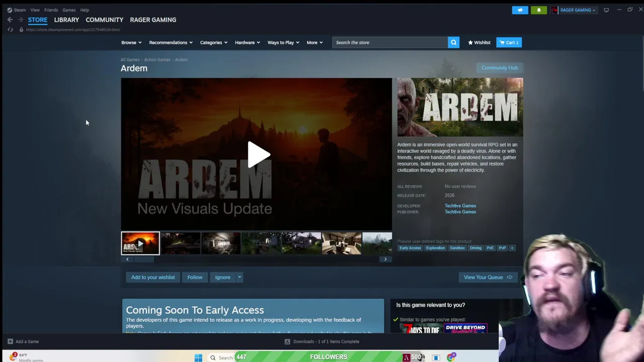Open the Cart button

pos(509,42)
